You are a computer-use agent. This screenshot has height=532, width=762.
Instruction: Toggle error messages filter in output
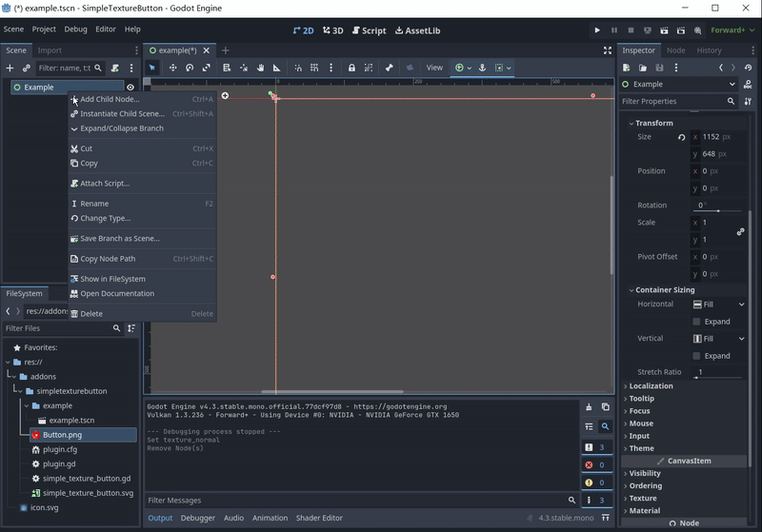point(596,465)
